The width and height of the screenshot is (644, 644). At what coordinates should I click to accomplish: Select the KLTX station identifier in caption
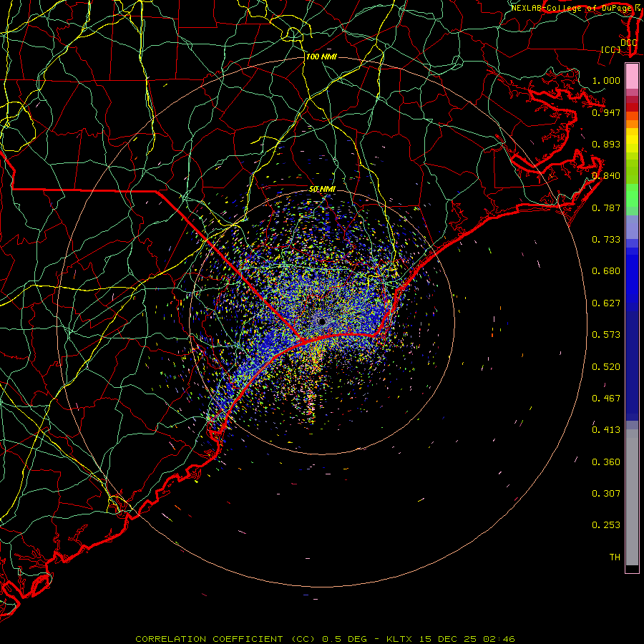401,639
